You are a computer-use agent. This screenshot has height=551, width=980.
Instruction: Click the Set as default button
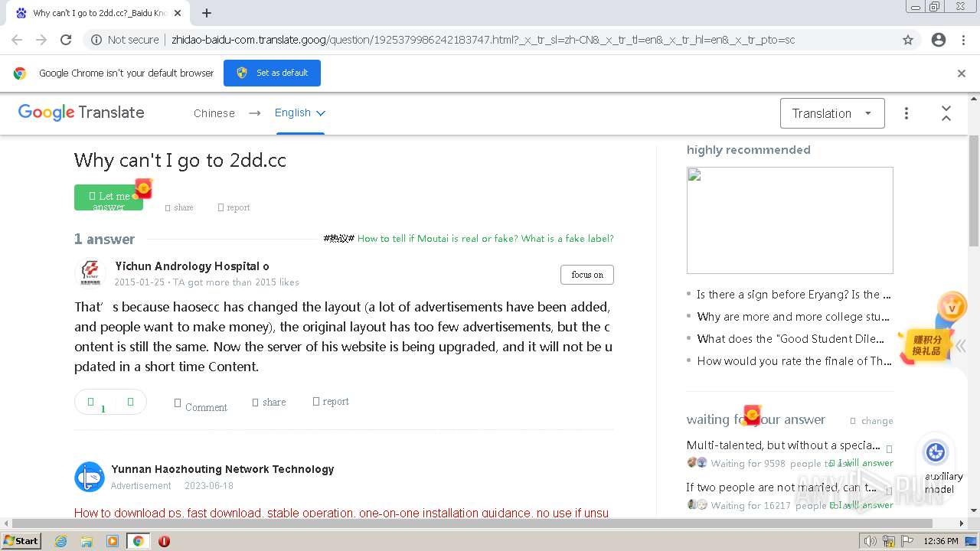pyautogui.click(x=272, y=73)
